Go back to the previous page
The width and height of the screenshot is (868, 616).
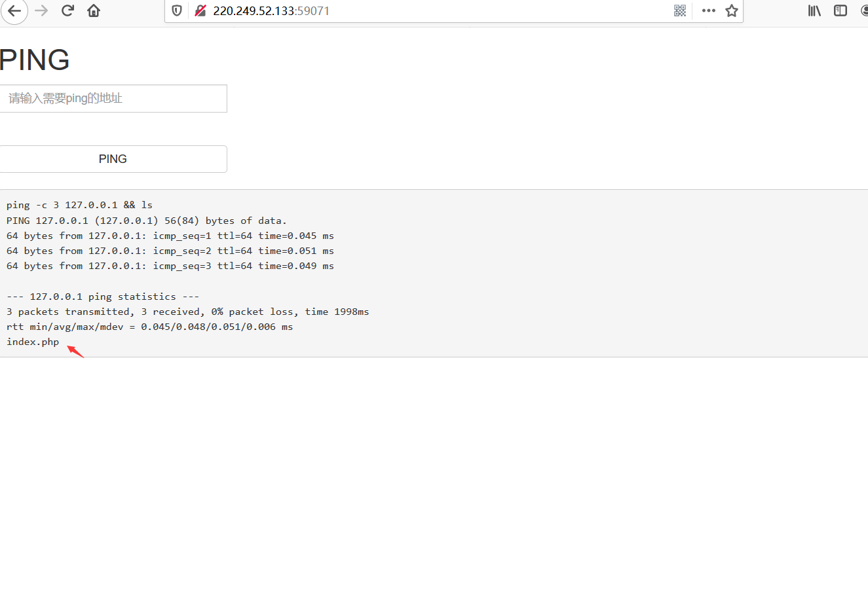[14, 11]
